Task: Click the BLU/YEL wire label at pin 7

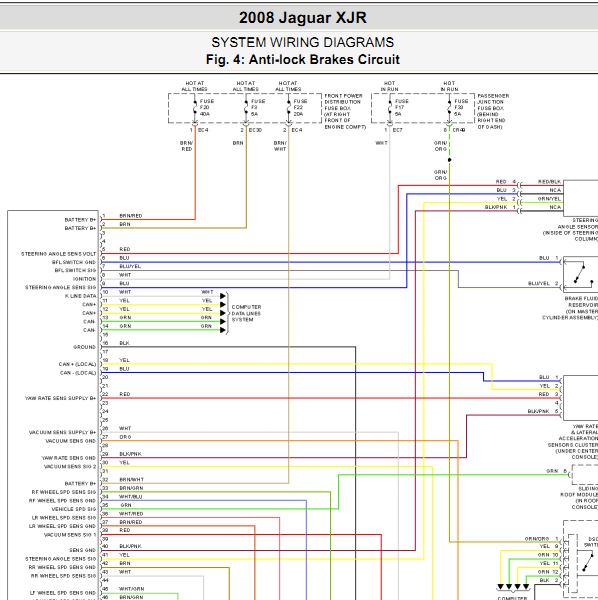Action: (130, 266)
